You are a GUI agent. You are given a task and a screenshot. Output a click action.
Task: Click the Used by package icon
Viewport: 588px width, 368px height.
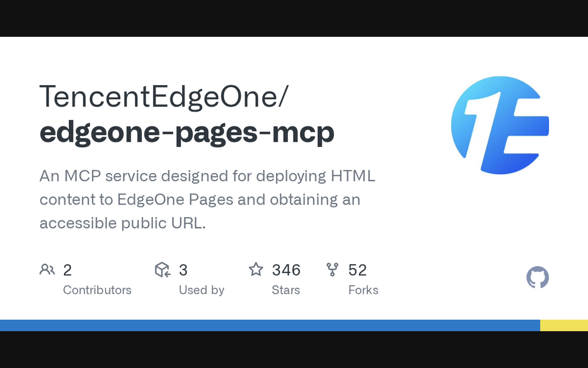click(x=163, y=270)
